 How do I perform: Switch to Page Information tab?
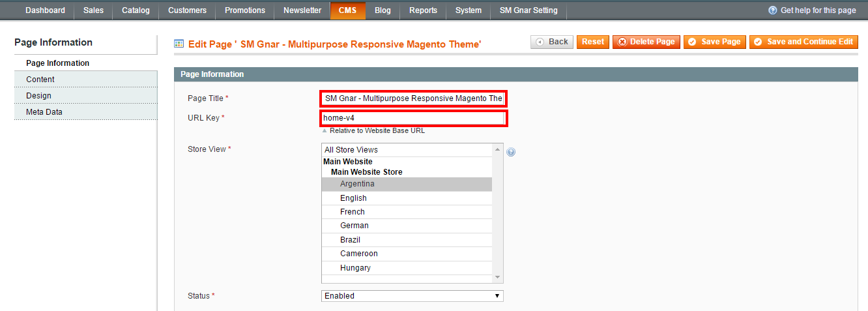pos(85,63)
